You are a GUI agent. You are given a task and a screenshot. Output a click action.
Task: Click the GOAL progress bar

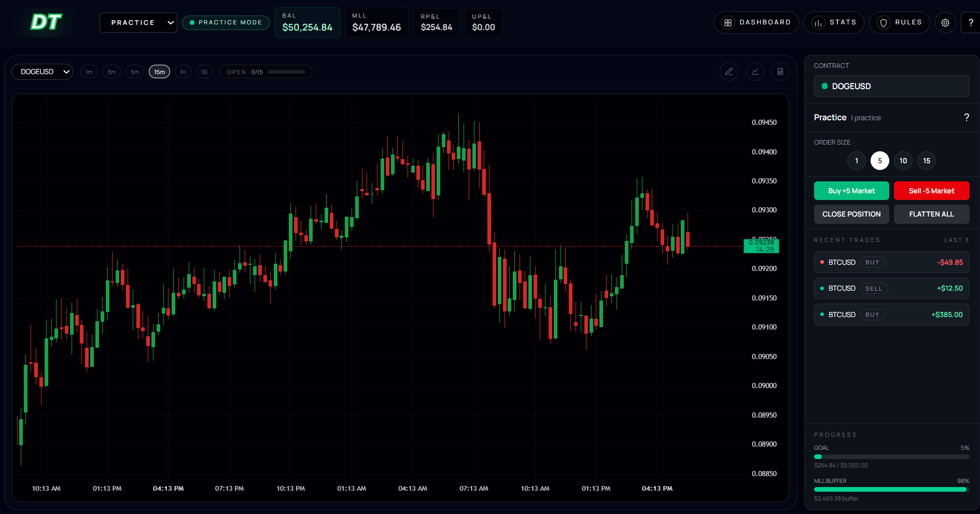[x=891, y=456]
